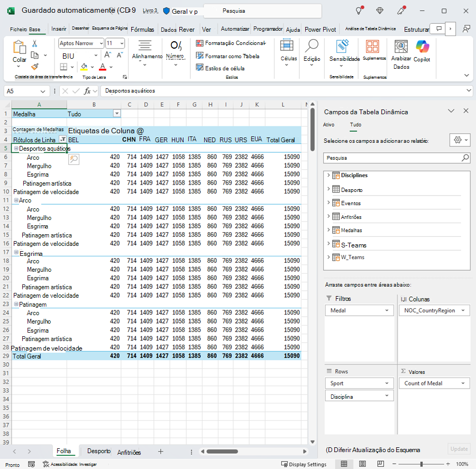Increase font size with larger A icon
This screenshot has width=476, height=469.
pos(107,55)
